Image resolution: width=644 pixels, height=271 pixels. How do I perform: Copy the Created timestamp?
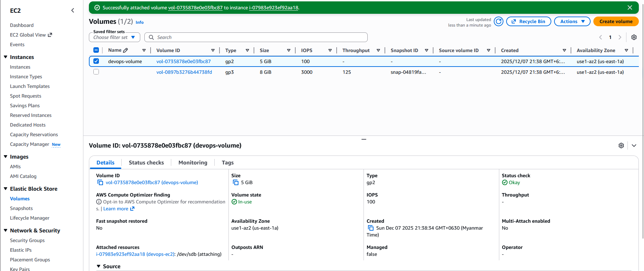pyautogui.click(x=371, y=228)
